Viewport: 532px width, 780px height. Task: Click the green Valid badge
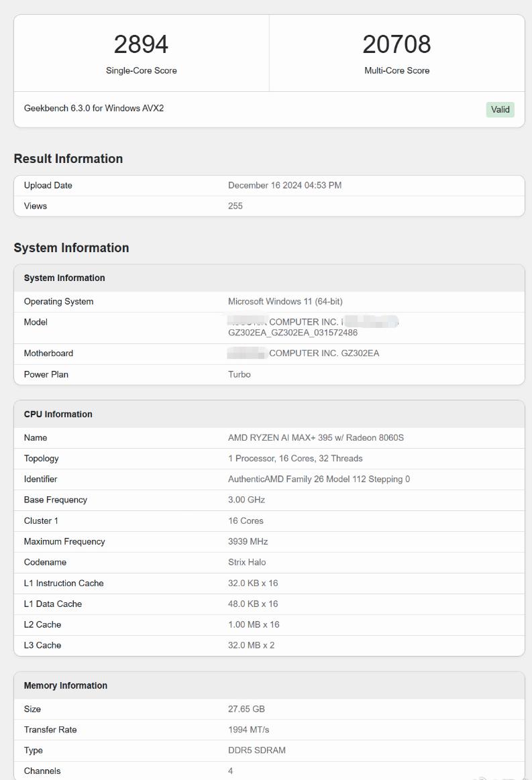tap(500, 109)
